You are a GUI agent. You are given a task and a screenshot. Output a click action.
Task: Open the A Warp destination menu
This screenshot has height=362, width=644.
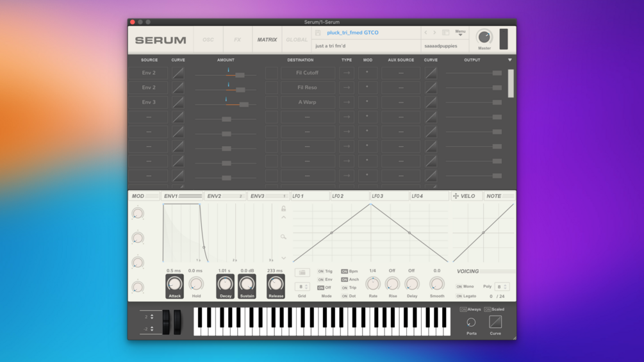pyautogui.click(x=307, y=103)
